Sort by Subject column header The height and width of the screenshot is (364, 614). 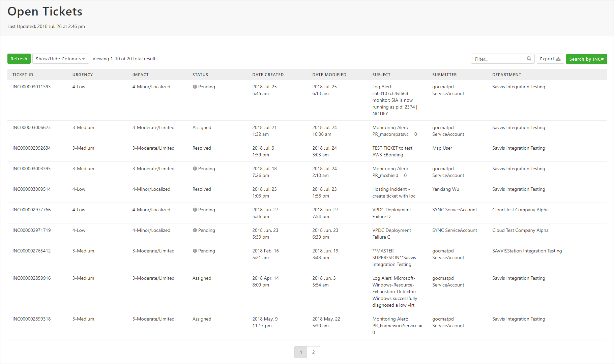tap(381, 75)
